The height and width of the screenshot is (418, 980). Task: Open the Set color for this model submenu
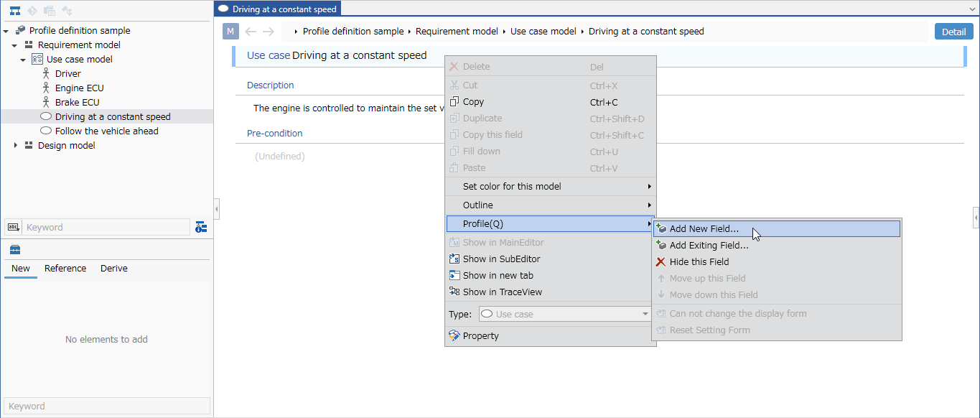point(551,186)
